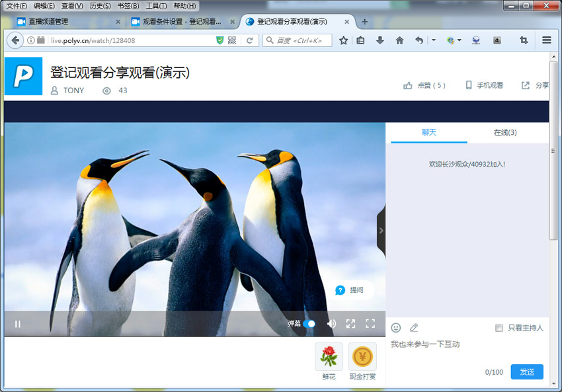562x392 pixels.
Task: Open 手机观看 mobile viewing via the phone icon
Action: [468, 85]
